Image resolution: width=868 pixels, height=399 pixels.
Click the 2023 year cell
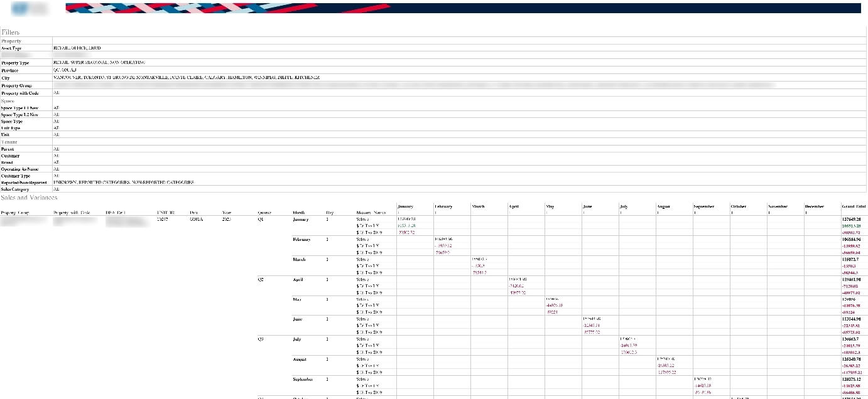pos(227,220)
